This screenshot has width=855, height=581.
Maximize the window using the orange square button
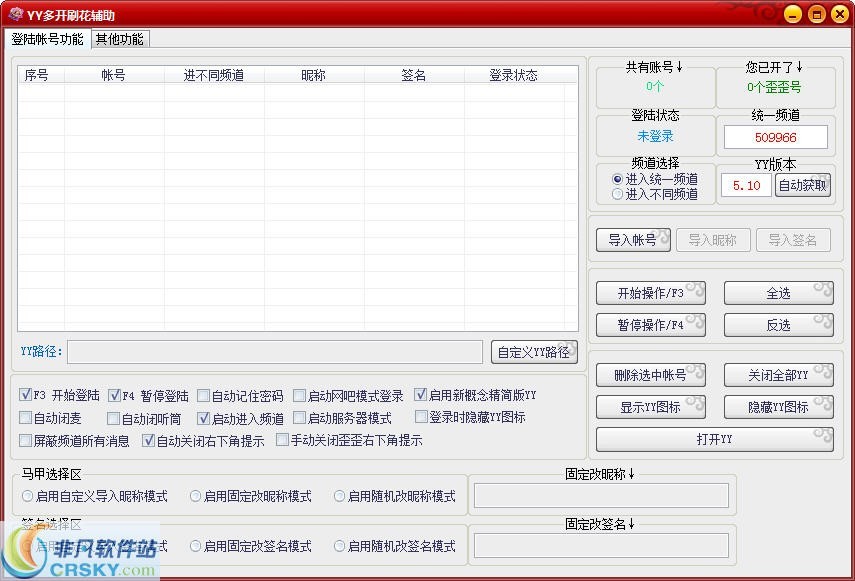(x=816, y=14)
